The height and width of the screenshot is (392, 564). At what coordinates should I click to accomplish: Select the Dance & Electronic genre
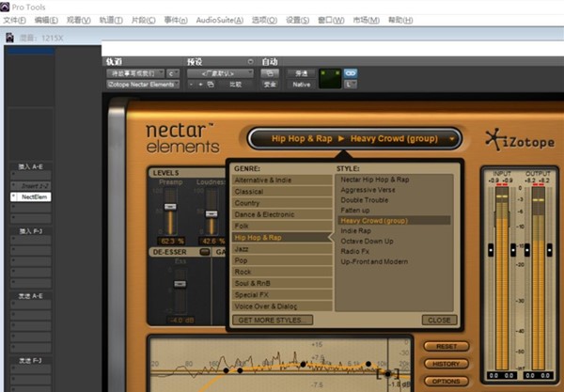(x=282, y=214)
